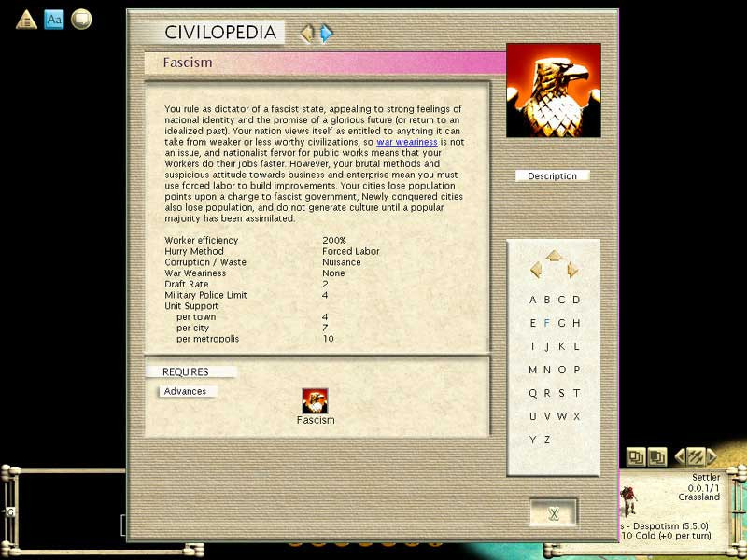
Task: Open the 'Aa' text settings icon
Action: 53,19
